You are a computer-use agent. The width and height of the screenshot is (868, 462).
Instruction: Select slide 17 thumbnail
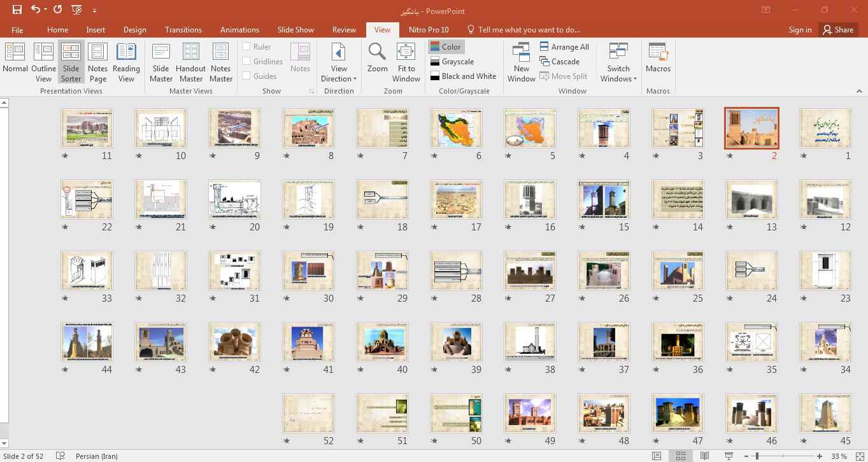(456, 199)
